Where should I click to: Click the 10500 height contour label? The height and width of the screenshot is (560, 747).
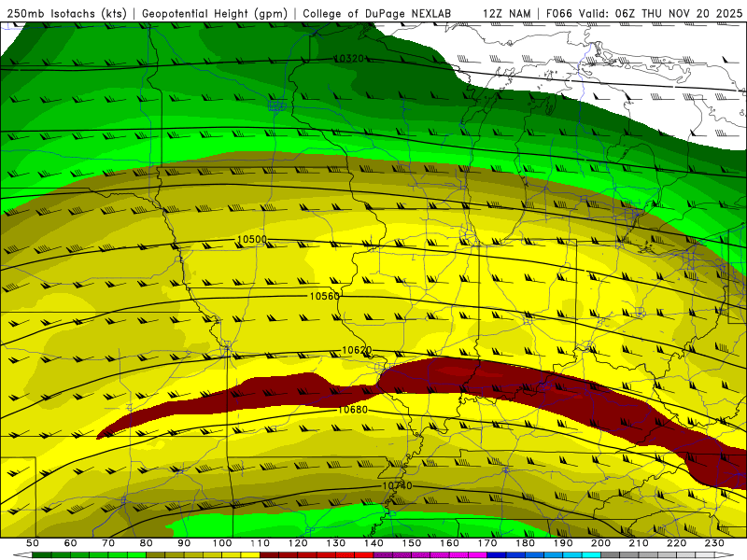[x=251, y=239]
